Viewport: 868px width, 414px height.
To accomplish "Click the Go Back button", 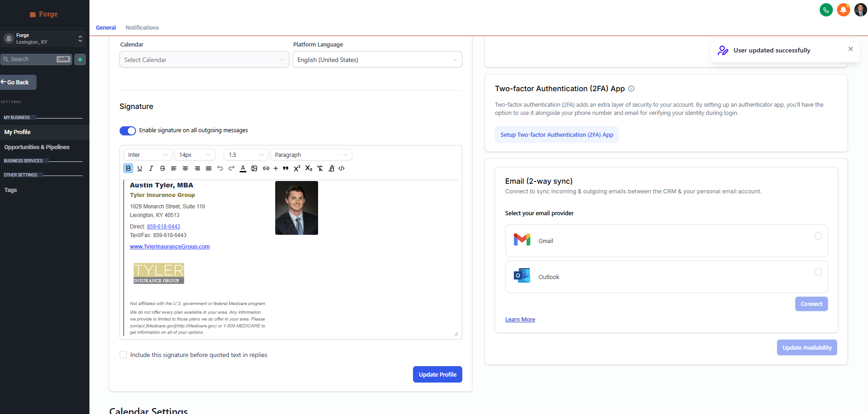I will tap(18, 82).
